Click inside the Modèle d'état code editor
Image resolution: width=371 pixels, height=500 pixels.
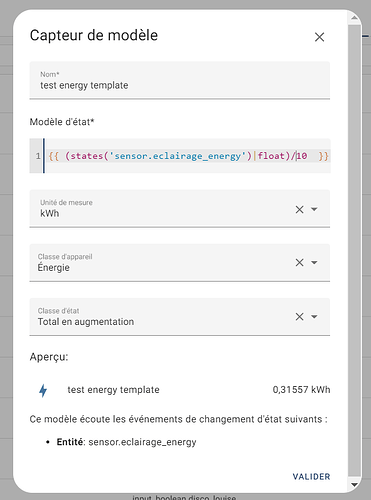[187, 156]
